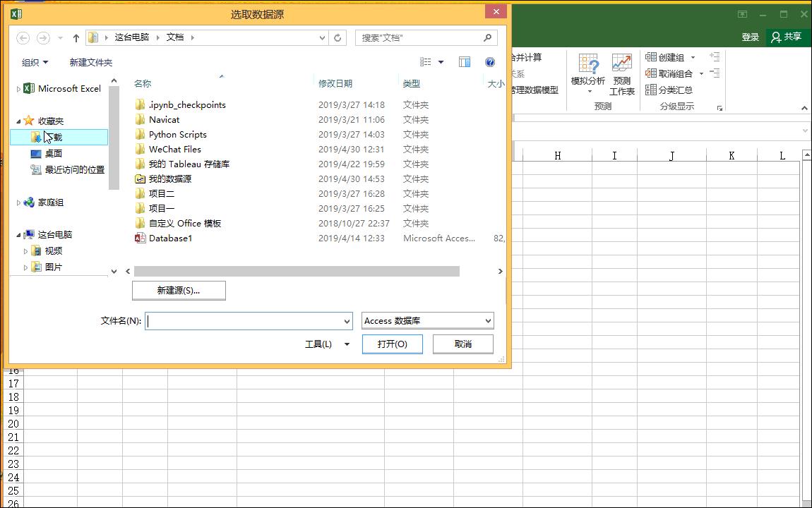Screen dimensions: 812x508
Task: Select column H header in Excel
Action: pos(557,156)
